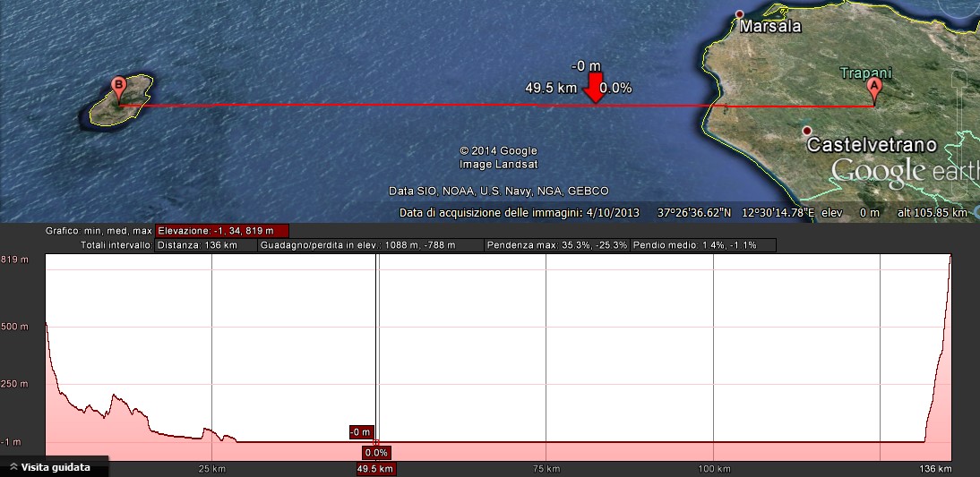Click the Elevazione min/med/max stat box
Image resolution: width=980 pixels, height=477 pixels.
(x=222, y=231)
